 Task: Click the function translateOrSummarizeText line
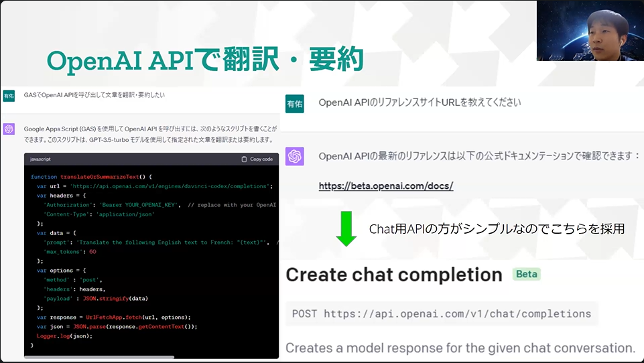point(91,177)
